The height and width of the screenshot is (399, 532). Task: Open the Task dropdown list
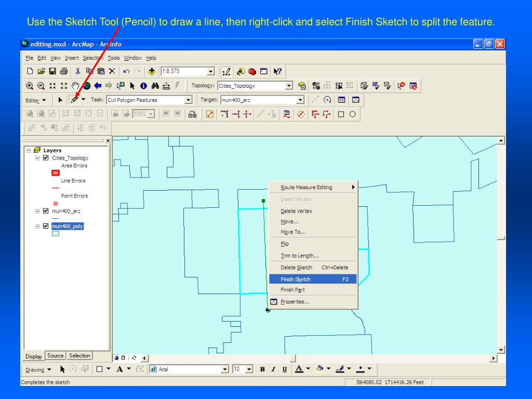tap(188, 100)
